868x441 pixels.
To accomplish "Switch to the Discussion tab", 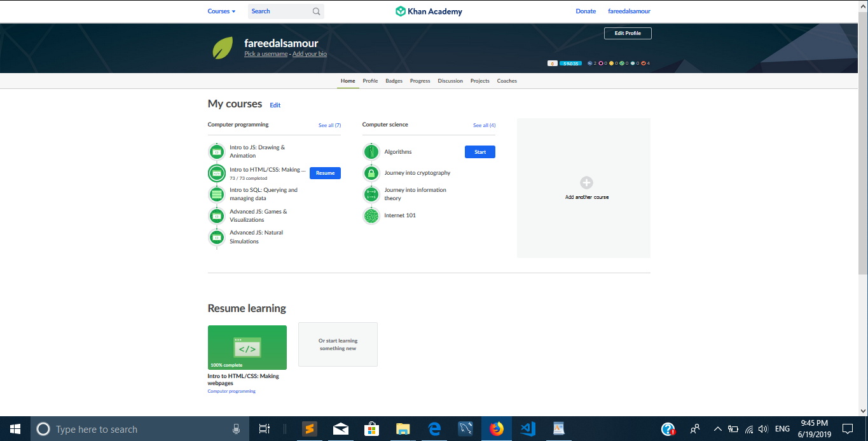I will 450,81.
